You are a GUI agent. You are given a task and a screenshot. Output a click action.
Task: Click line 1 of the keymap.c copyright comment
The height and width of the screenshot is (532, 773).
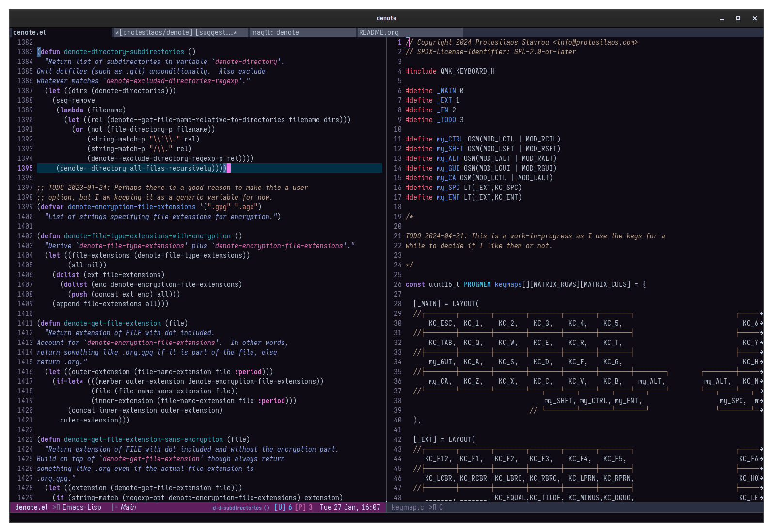(521, 42)
